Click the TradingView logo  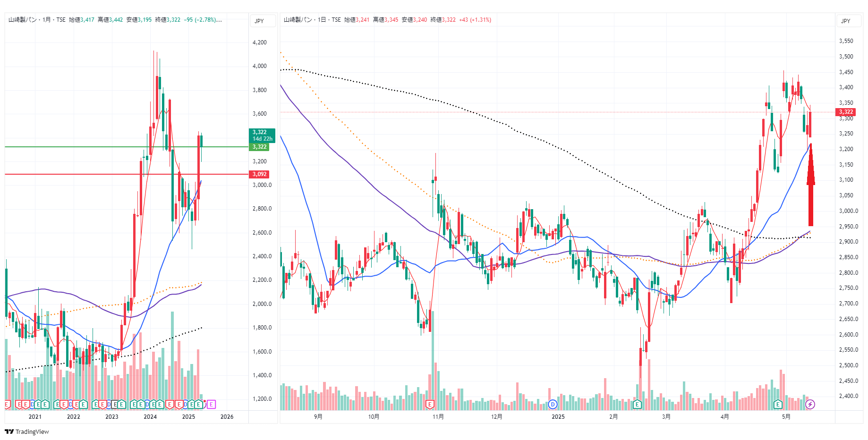pyautogui.click(x=27, y=432)
